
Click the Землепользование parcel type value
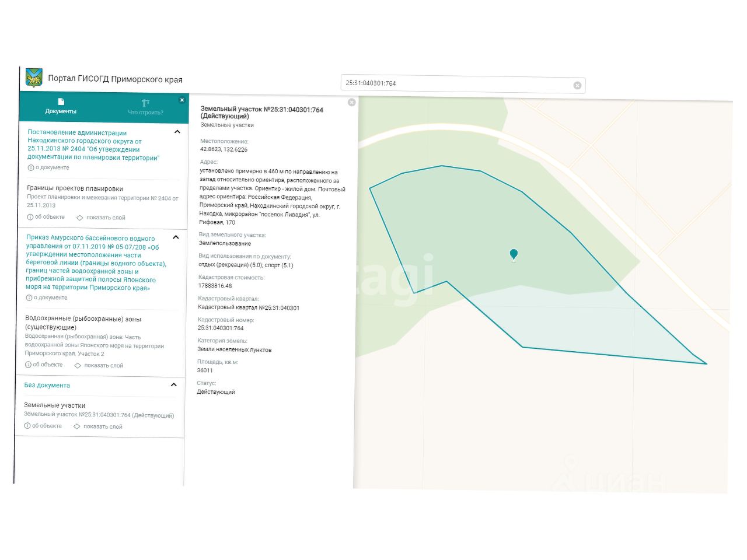pyautogui.click(x=225, y=243)
